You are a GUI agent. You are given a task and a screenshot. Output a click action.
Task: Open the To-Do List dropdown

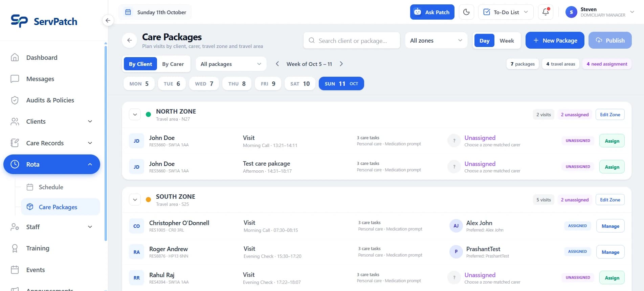coord(506,12)
